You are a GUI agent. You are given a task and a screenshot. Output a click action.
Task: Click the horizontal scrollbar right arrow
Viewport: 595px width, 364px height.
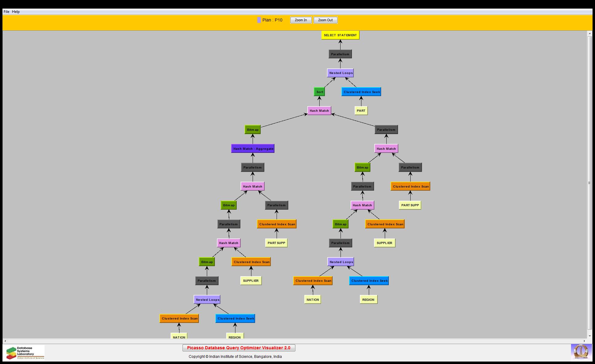point(584,341)
